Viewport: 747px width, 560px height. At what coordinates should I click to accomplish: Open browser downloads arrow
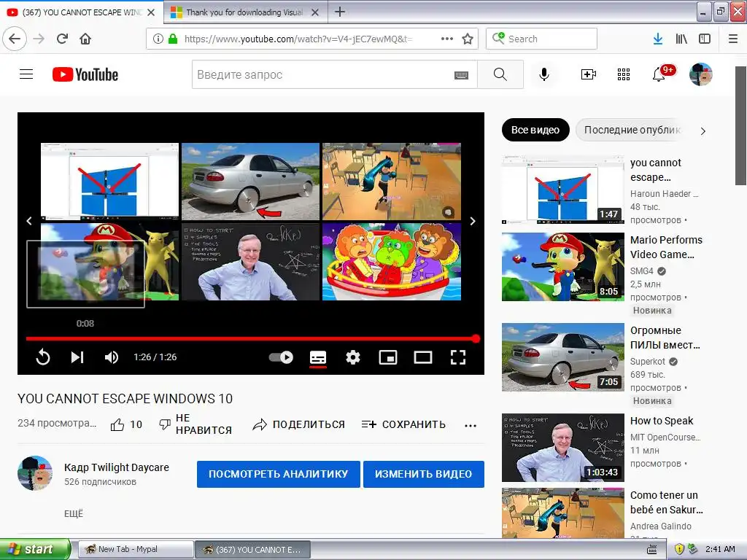(x=658, y=39)
